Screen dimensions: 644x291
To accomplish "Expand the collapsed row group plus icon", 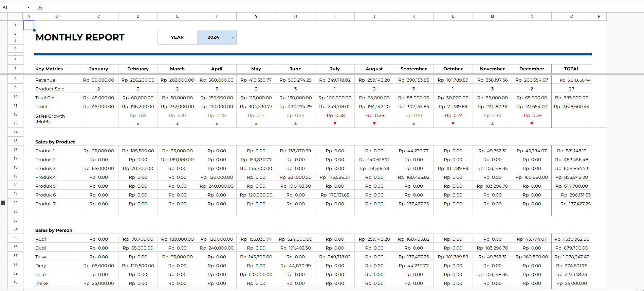I will click(3, 203).
